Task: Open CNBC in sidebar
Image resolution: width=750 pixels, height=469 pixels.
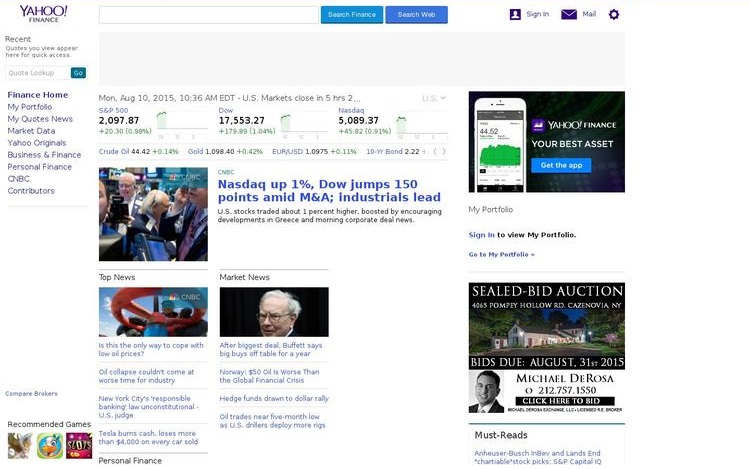Action: 19,178
